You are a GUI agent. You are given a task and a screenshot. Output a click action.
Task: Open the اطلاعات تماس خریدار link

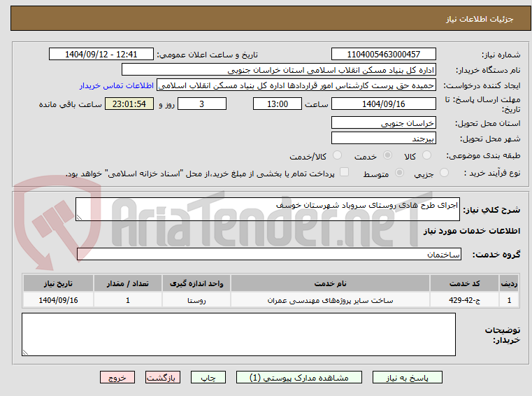click(117, 85)
